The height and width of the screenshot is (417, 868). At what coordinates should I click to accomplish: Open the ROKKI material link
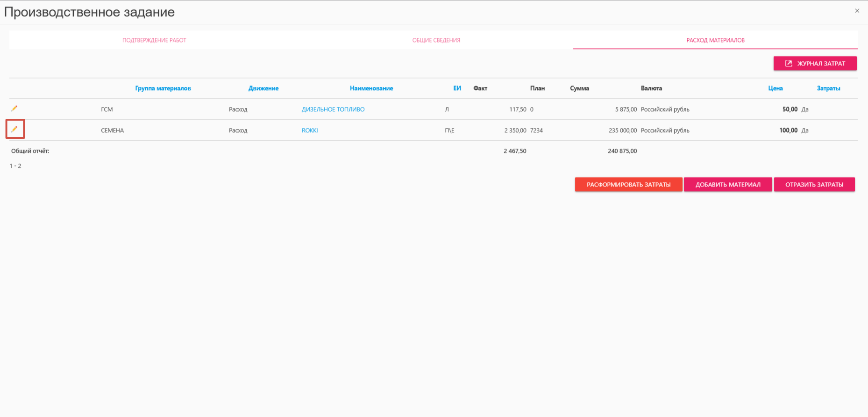click(x=309, y=130)
